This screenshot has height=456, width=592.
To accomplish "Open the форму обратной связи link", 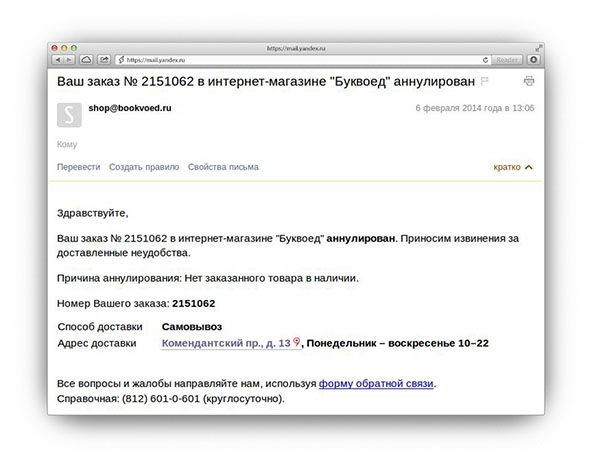I will (x=376, y=384).
